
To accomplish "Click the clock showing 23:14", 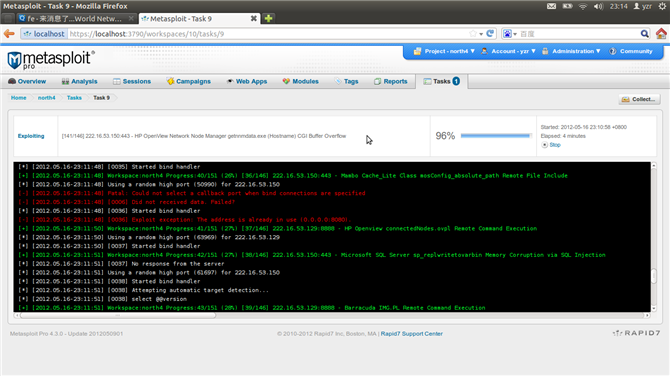I will (618, 6).
